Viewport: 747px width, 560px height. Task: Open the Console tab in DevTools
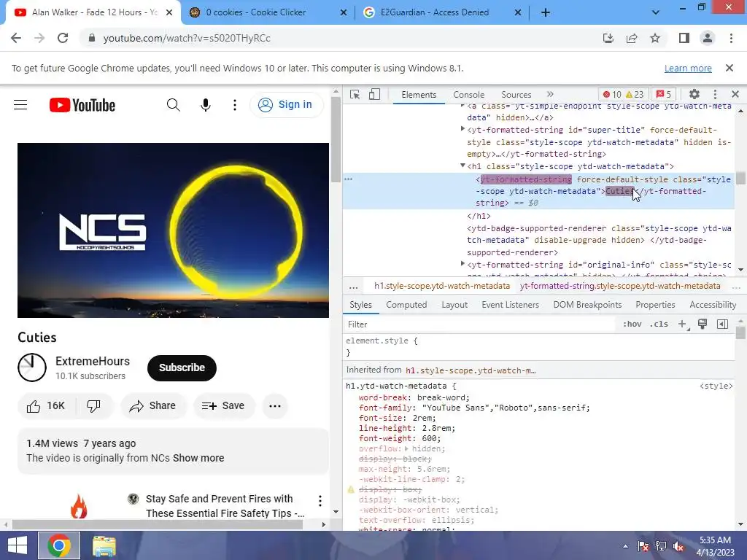(469, 94)
